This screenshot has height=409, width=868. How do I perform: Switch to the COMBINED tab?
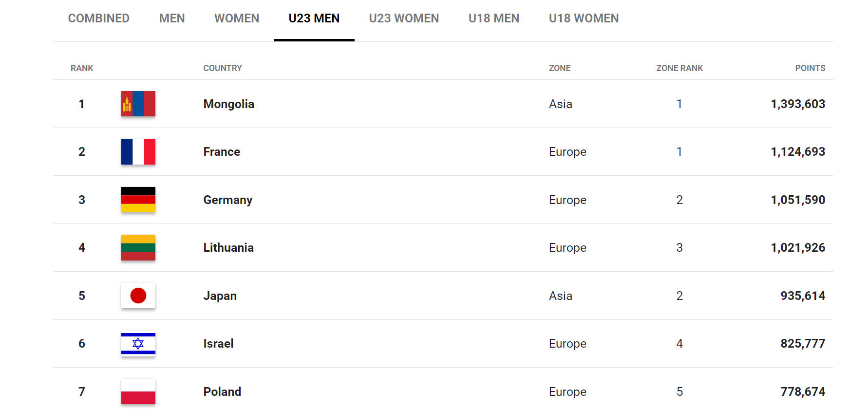[x=99, y=19]
